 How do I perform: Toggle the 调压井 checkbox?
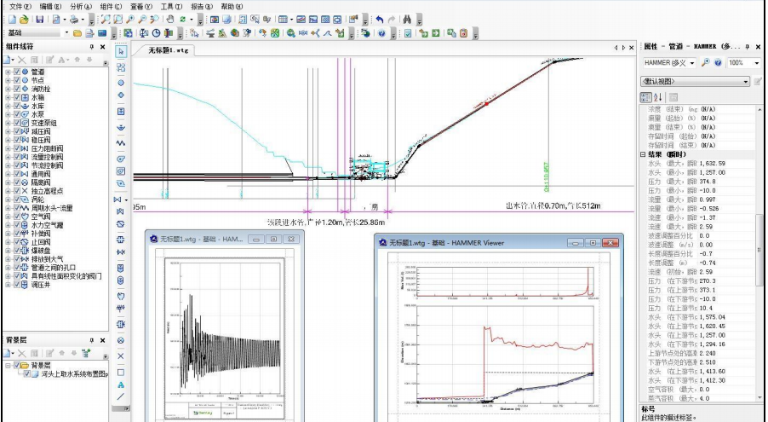point(17,284)
